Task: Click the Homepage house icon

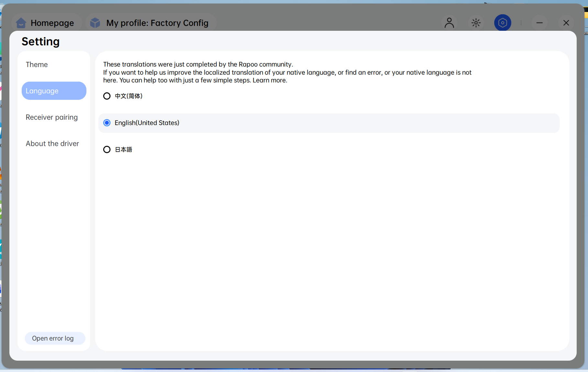Action: click(x=21, y=23)
